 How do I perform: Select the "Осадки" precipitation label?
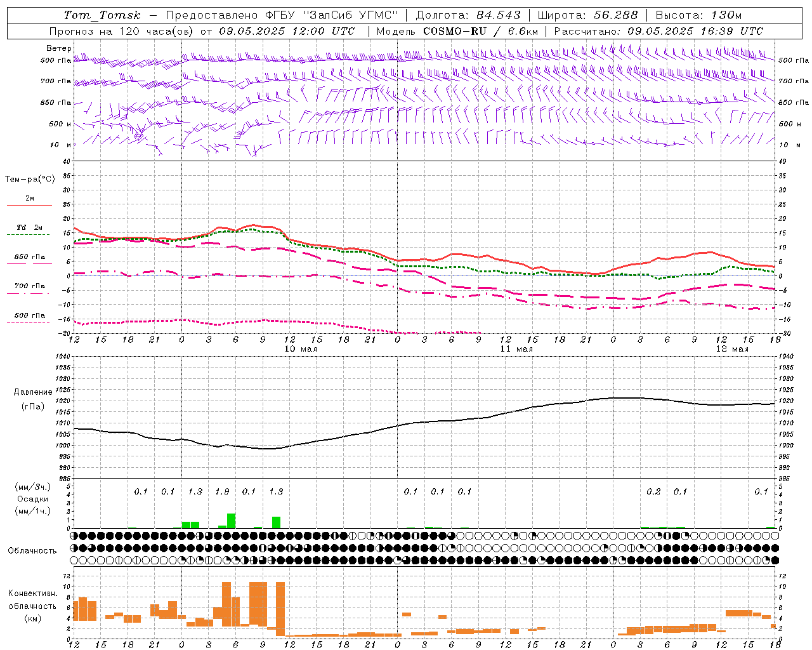(x=32, y=499)
